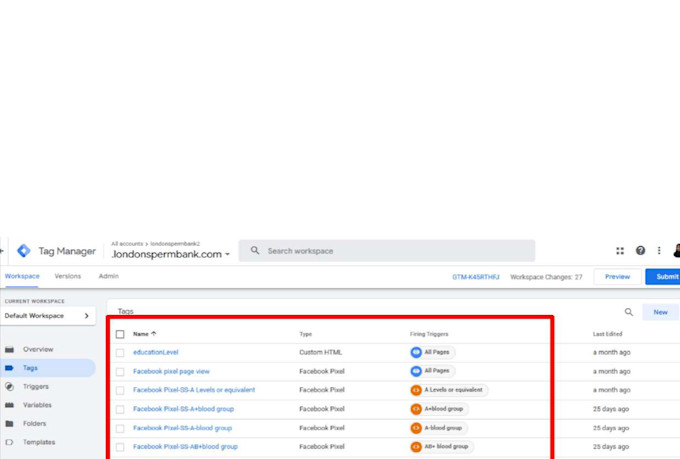The width and height of the screenshot is (680, 459).
Task: Open the help question mark icon
Action: click(x=640, y=251)
